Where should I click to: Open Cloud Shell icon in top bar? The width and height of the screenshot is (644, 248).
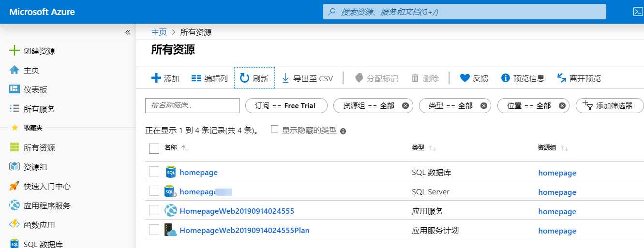pyautogui.click(x=637, y=12)
